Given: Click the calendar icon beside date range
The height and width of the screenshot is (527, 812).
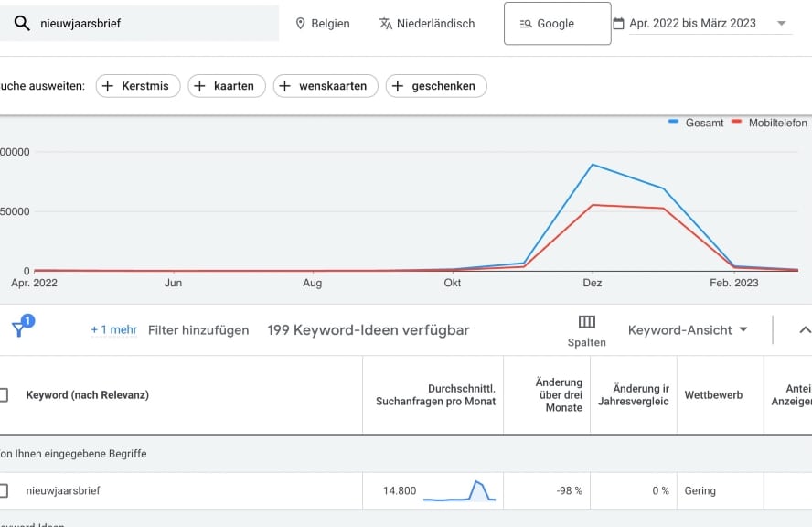Looking at the screenshot, I should pyautogui.click(x=618, y=23).
